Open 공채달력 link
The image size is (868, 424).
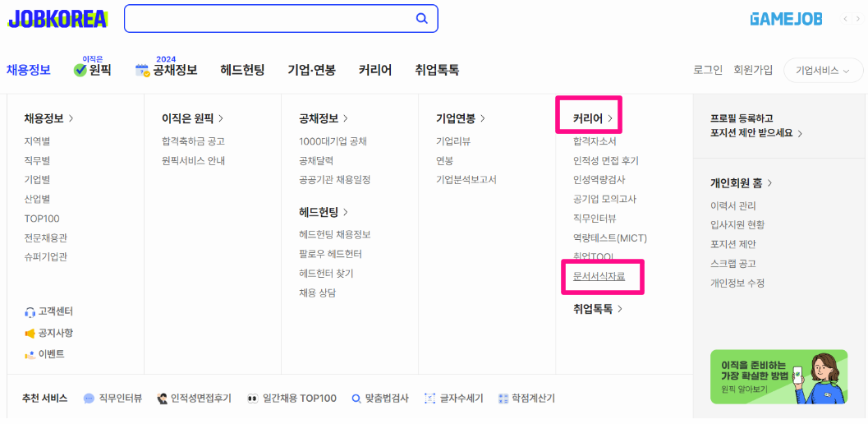[316, 161]
